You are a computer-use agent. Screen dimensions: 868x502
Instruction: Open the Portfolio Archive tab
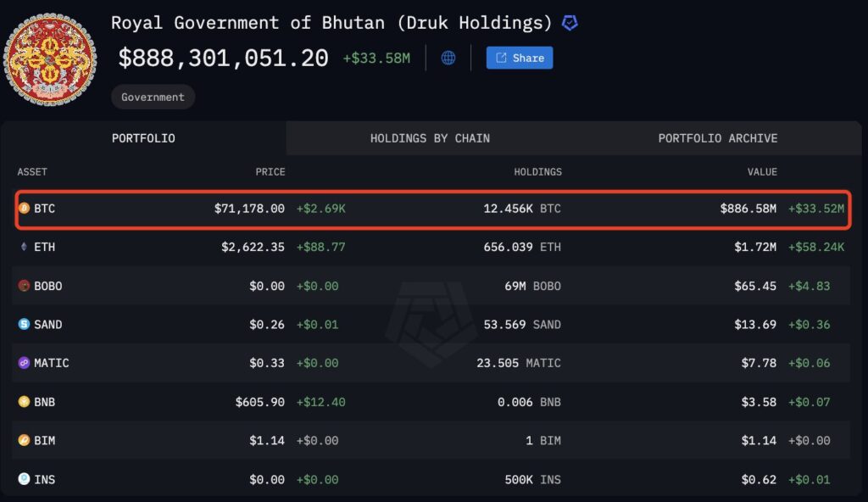coord(716,138)
